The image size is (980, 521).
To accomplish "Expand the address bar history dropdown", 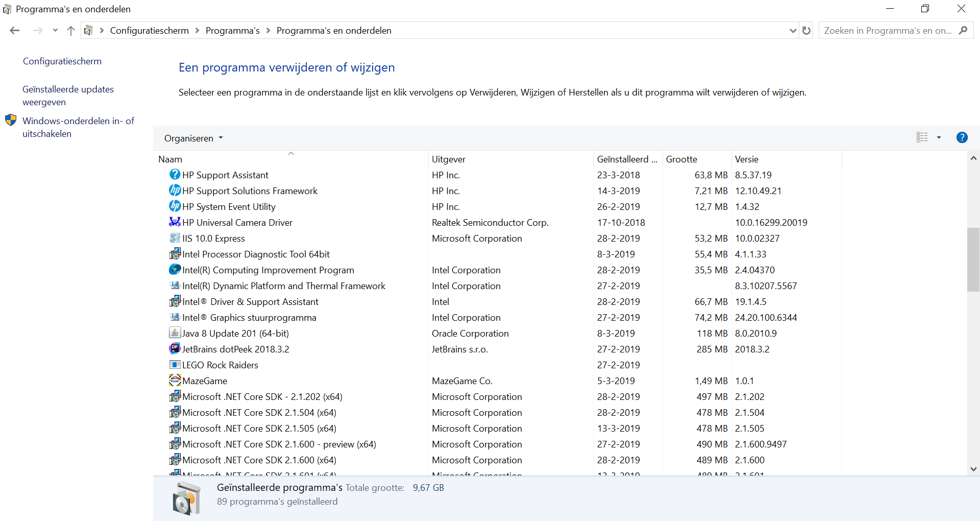I will pos(793,31).
